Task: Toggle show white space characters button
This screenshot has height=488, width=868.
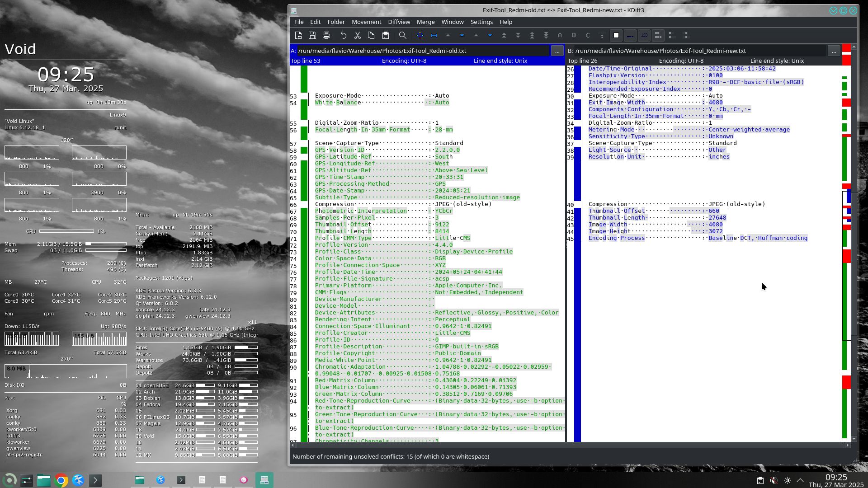Action: click(630, 35)
